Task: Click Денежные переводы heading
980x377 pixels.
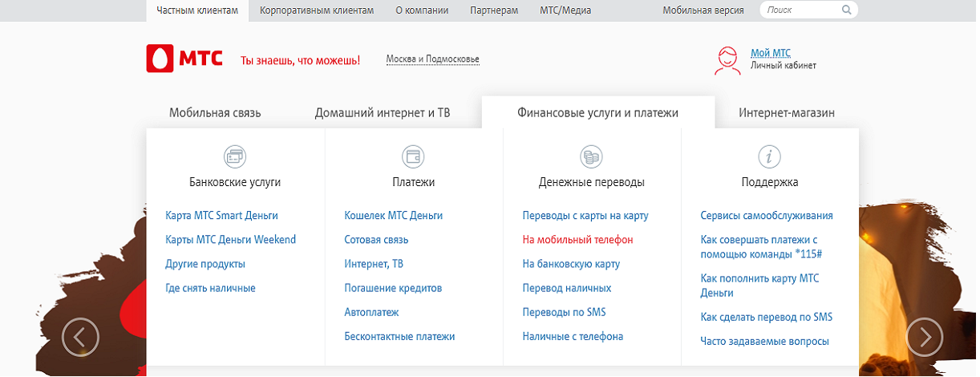Action: click(x=592, y=182)
